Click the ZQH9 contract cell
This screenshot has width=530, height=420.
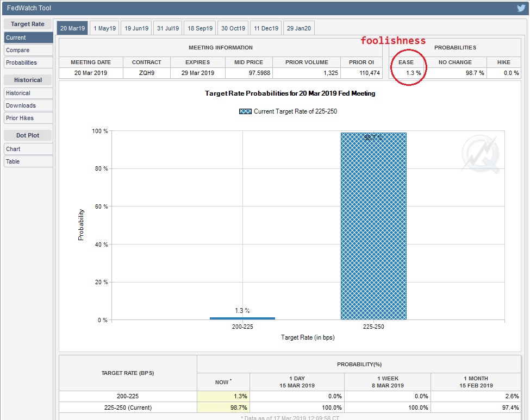click(147, 73)
